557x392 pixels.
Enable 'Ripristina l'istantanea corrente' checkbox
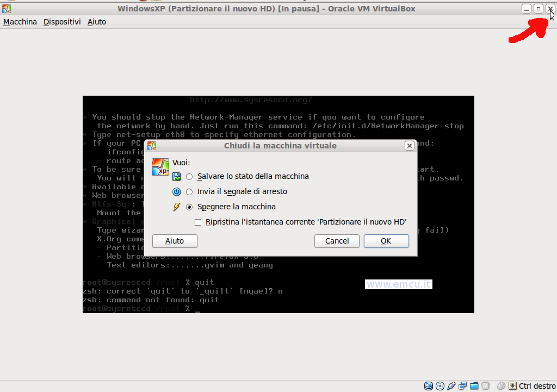tap(198, 222)
